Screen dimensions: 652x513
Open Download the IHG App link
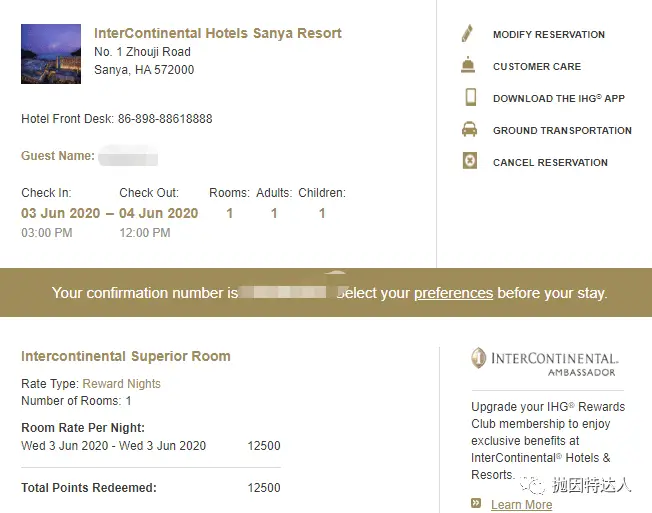pos(559,99)
